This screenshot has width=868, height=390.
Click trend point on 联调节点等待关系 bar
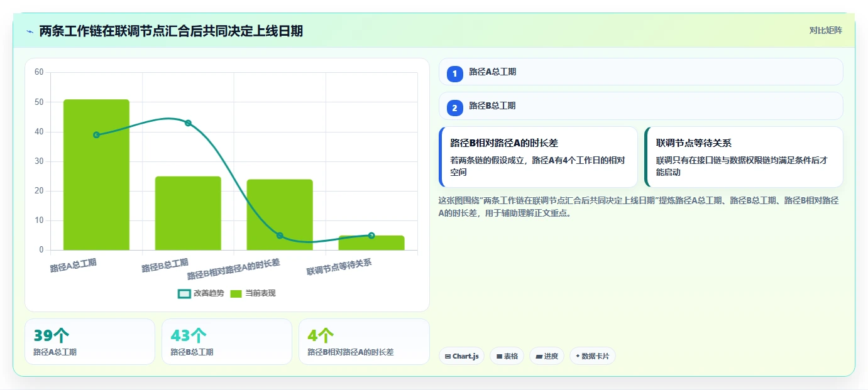(x=371, y=236)
